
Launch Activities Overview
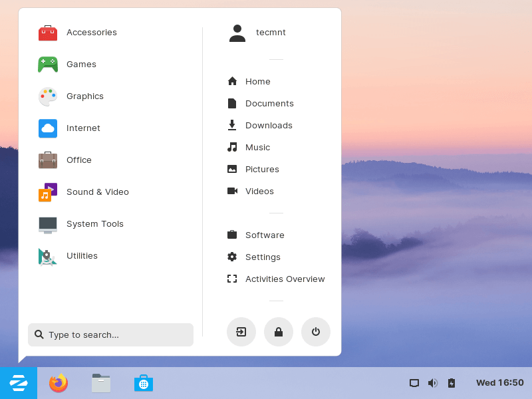click(284, 279)
